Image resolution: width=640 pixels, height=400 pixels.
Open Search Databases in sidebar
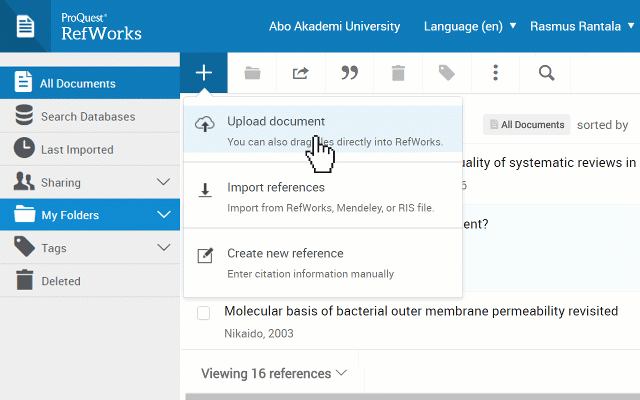(x=90, y=116)
